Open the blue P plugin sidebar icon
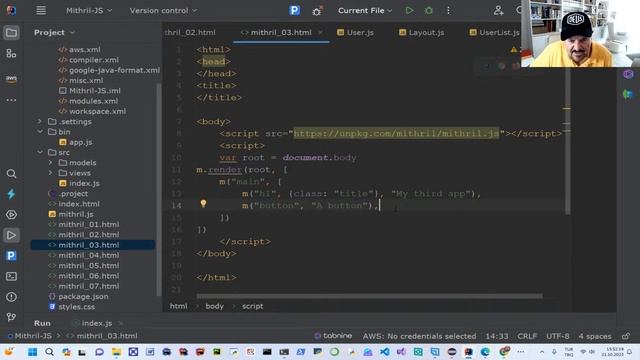This screenshot has height=360, width=640. [11, 256]
